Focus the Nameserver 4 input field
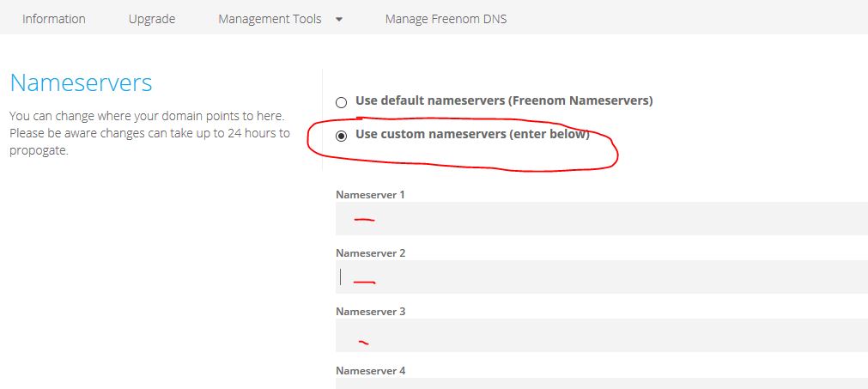This screenshot has width=868, height=389. pos(601,384)
